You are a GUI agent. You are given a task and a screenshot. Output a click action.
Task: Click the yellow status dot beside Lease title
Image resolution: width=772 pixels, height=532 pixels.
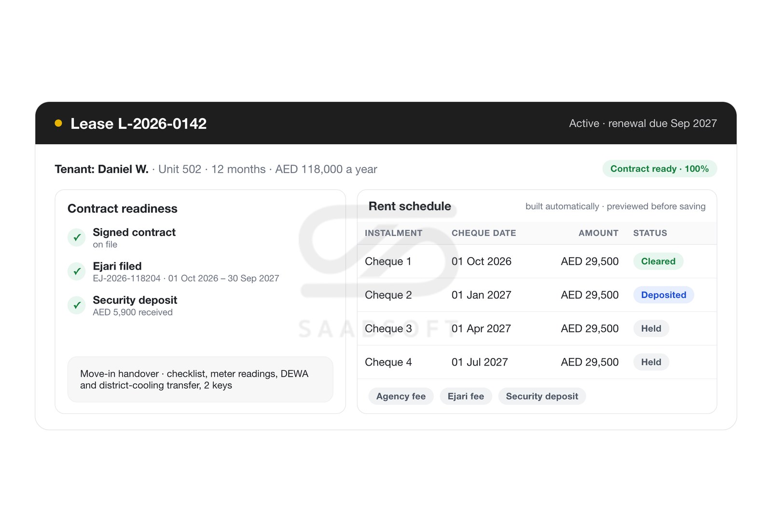pyautogui.click(x=58, y=123)
